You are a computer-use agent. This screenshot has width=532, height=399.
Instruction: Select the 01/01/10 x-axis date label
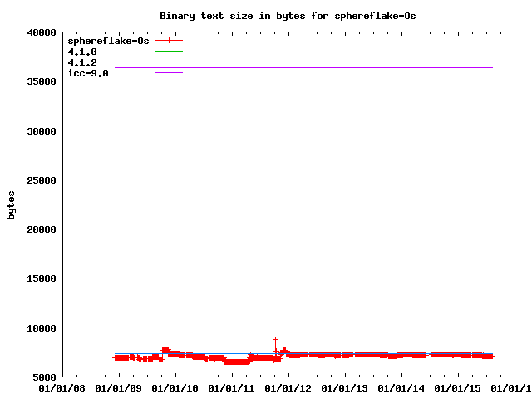click(x=175, y=388)
